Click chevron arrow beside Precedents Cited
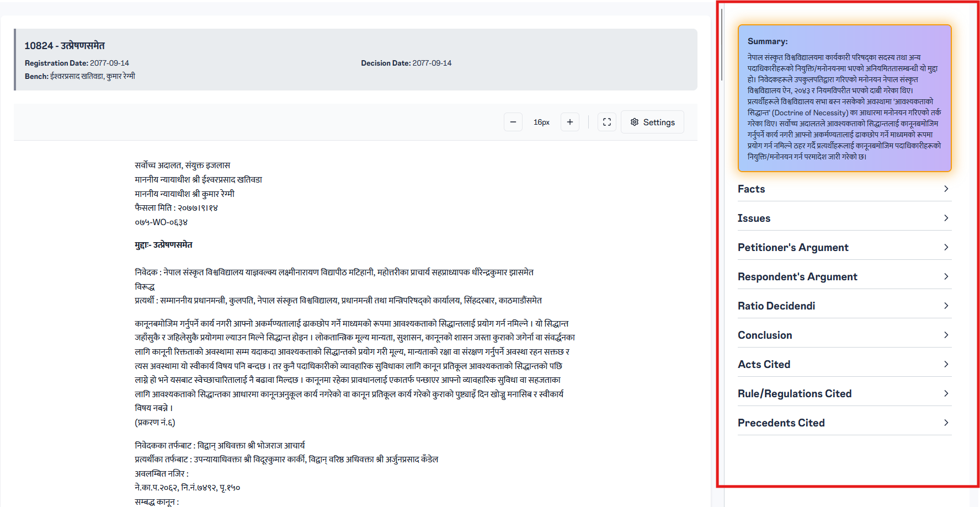This screenshot has width=980, height=507. [x=946, y=423]
